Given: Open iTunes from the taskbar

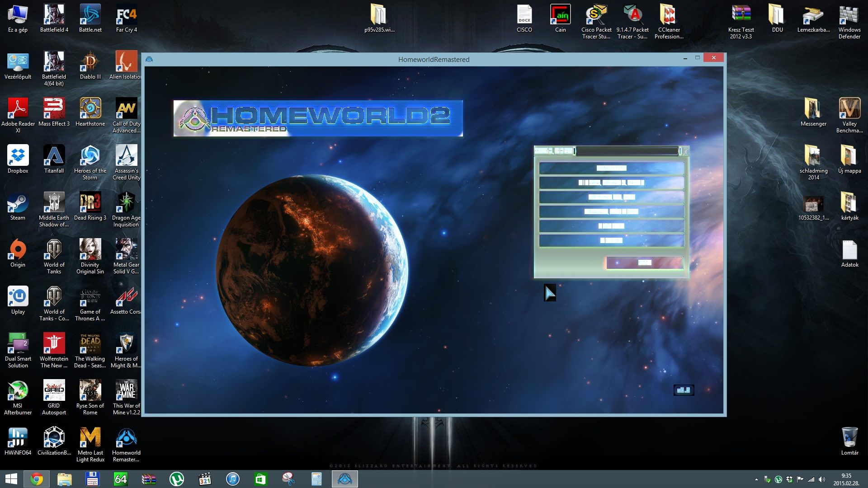Looking at the screenshot, I should [x=233, y=479].
